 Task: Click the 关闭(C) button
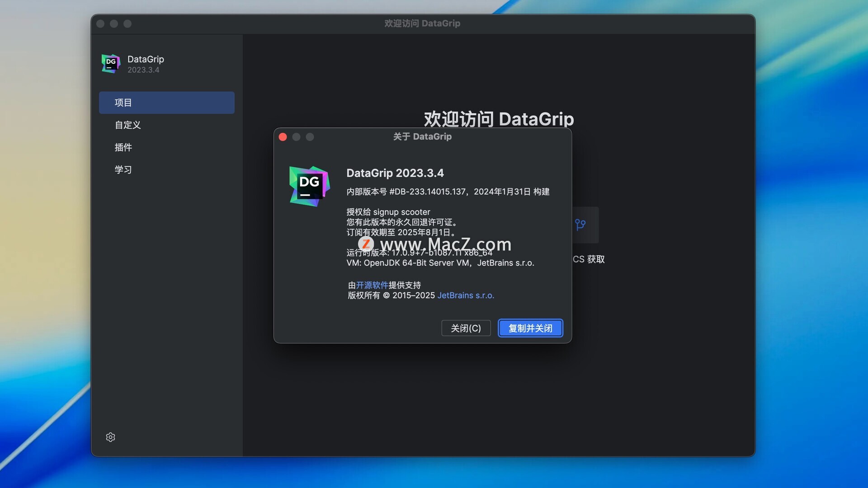[466, 328]
